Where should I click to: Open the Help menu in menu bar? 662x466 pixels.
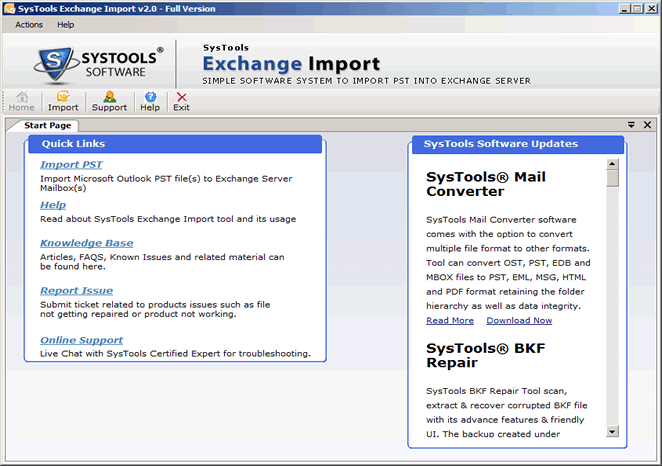click(x=65, y=25)
